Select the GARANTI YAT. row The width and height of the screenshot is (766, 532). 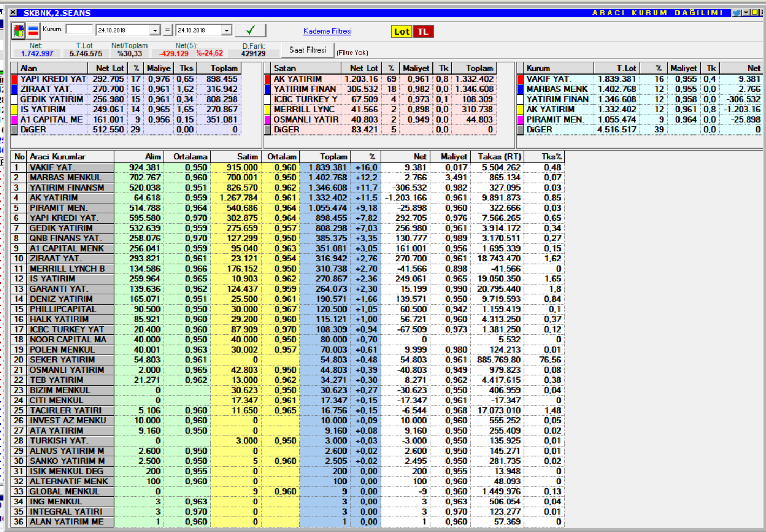288,289
